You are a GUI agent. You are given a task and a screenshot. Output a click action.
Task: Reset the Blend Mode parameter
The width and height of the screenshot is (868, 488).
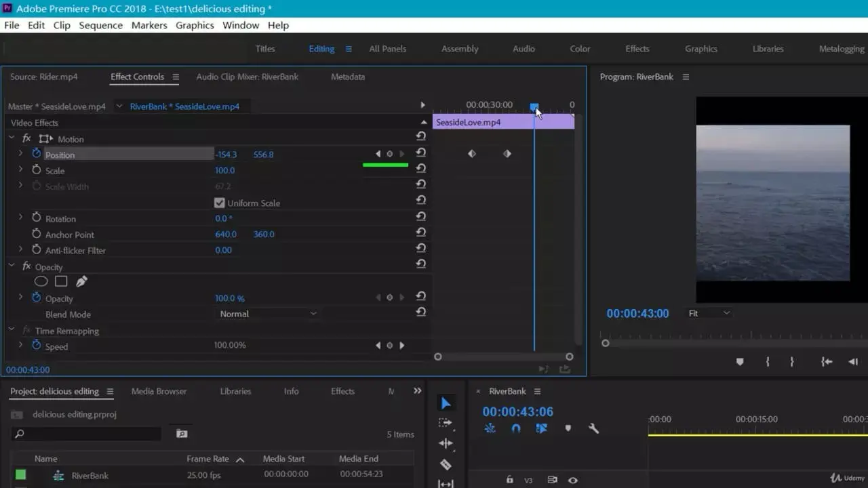(x=420, y=312)
